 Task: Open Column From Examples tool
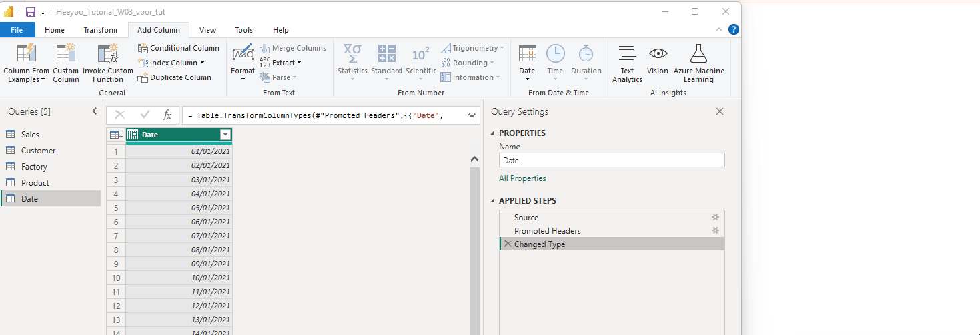click(27, 63)
